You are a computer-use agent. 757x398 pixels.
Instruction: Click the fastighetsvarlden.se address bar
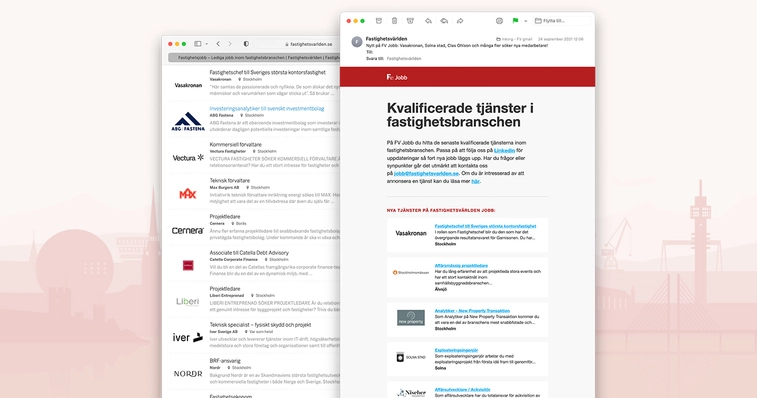[297, 44]
